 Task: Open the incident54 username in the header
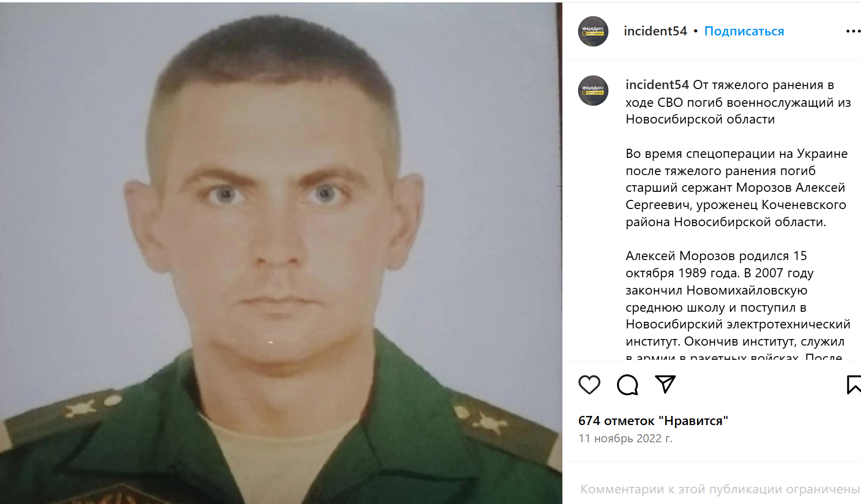(x=655, y=31)
